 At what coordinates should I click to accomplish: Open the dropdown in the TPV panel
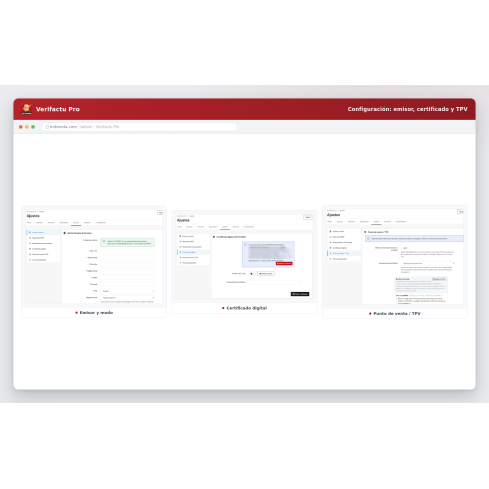(428, 263)
